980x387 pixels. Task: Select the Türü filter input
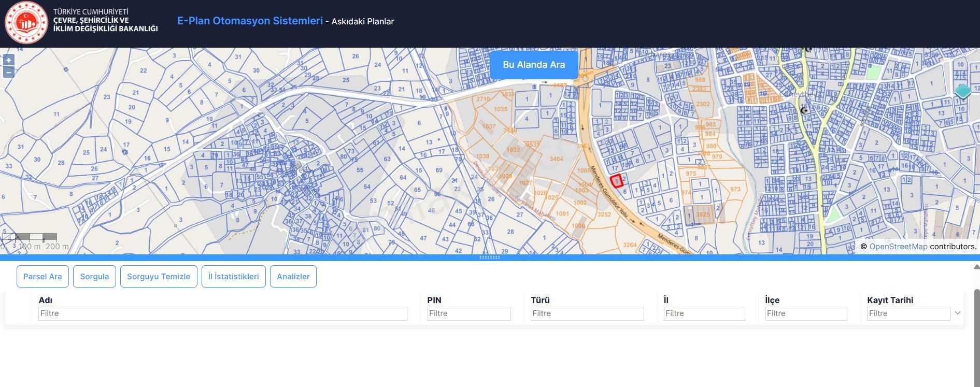(587, 313)
